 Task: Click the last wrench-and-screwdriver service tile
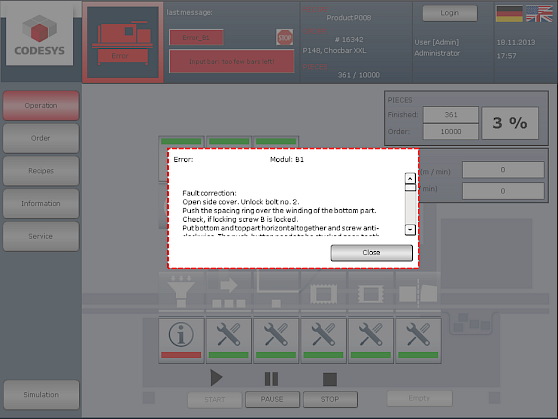coord(418,341)
